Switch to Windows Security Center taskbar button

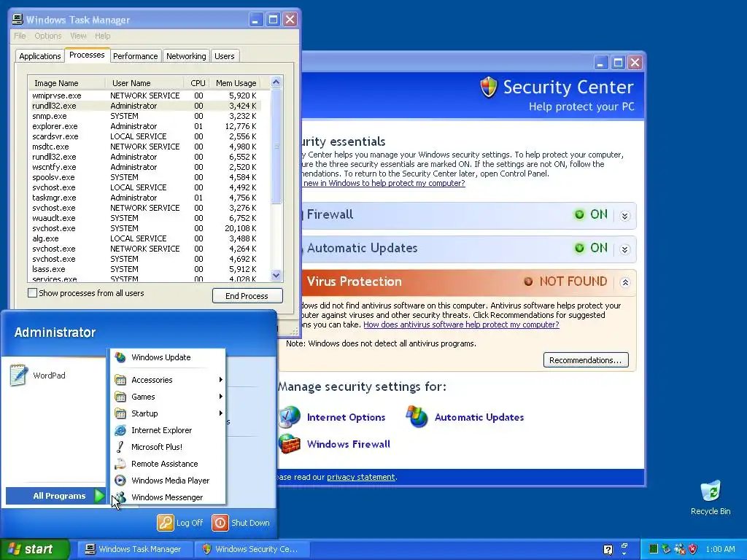[x=252, y=549]
